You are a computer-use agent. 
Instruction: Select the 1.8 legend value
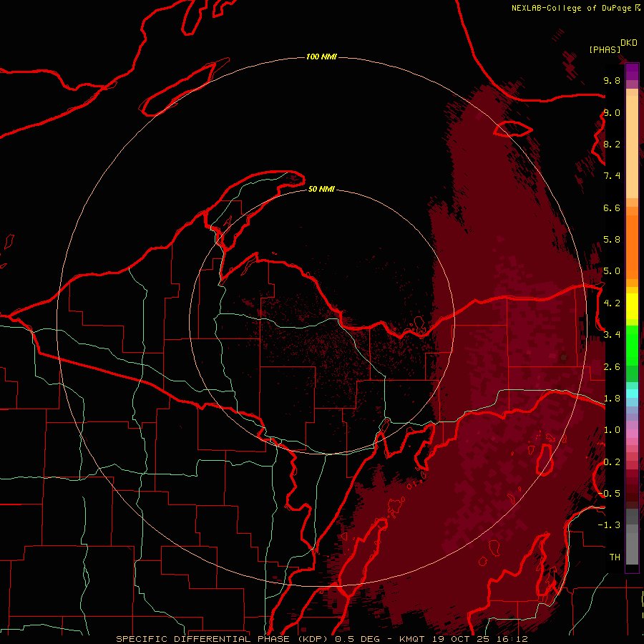point(612,399)
